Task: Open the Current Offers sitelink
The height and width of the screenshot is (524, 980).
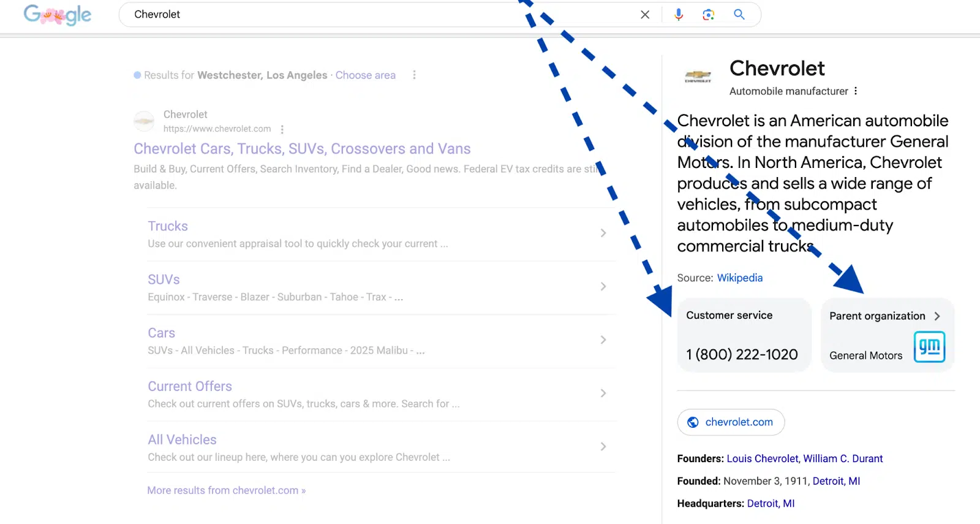Action: pos(190,386)
